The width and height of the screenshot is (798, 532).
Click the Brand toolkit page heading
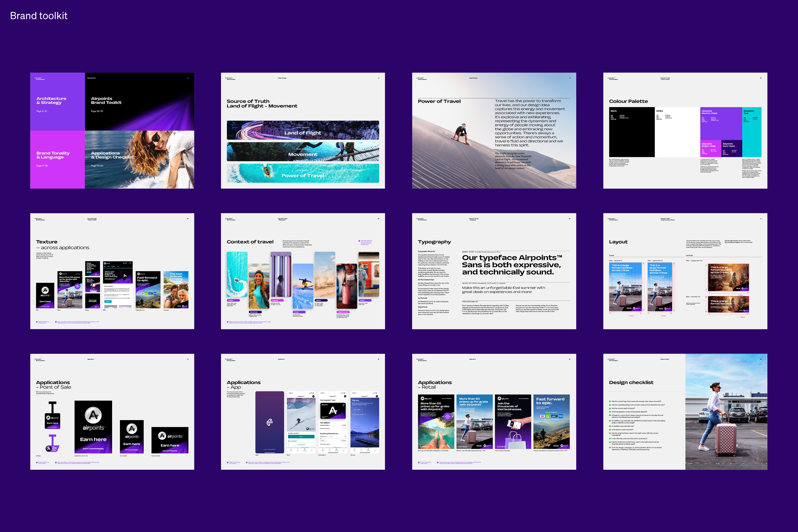tap(39, 16)
